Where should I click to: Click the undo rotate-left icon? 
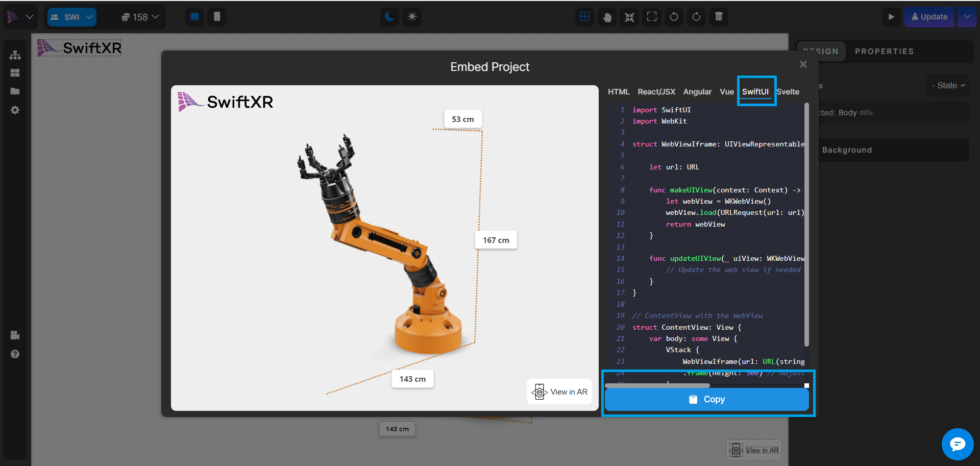674,17
